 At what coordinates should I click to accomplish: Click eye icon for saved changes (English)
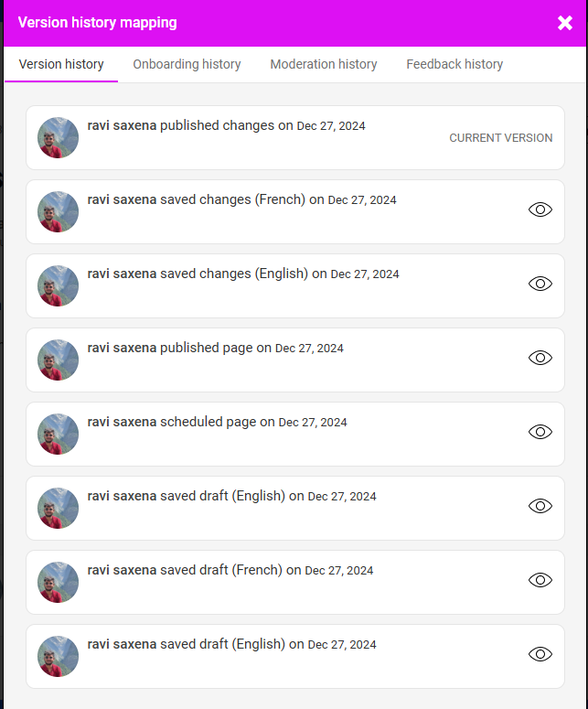point(540,284)
